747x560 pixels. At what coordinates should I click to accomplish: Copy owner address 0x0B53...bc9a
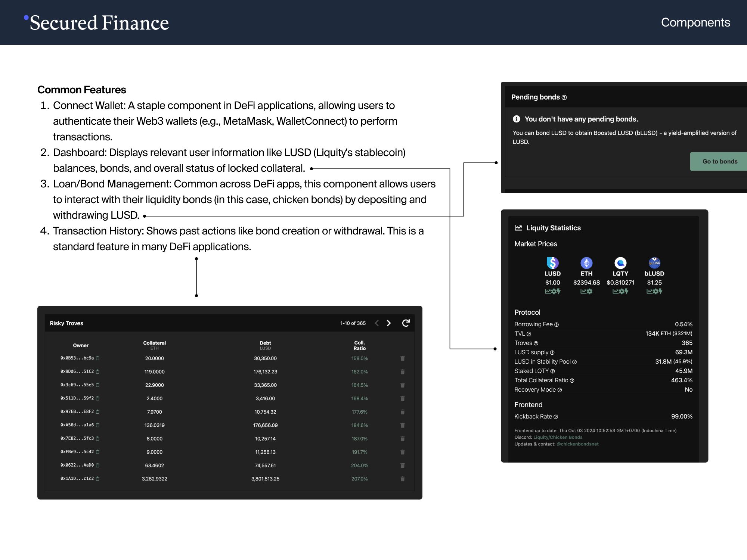pyautogui.click(x=98, y=358)
